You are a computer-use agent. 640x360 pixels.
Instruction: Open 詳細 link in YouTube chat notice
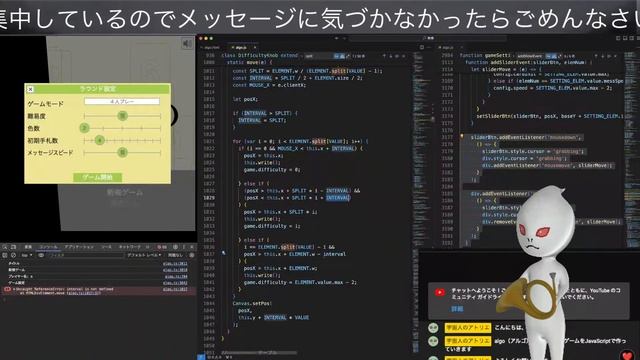[457, 309]
